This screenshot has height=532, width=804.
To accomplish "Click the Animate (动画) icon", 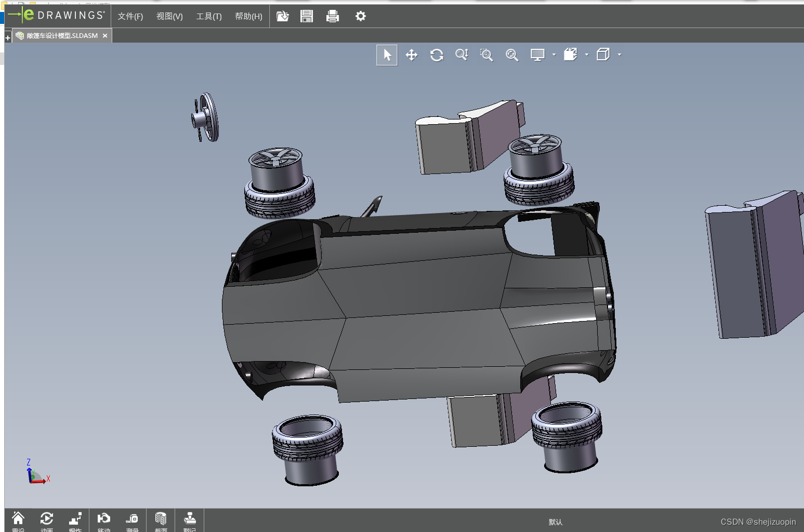I will coord(47,521).
